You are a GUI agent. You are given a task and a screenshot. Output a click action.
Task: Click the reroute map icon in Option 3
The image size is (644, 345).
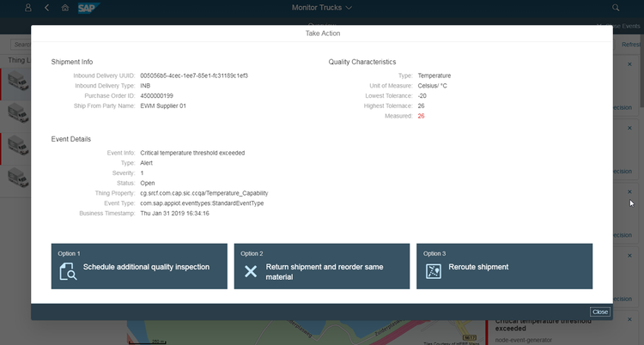coord(434,271)
